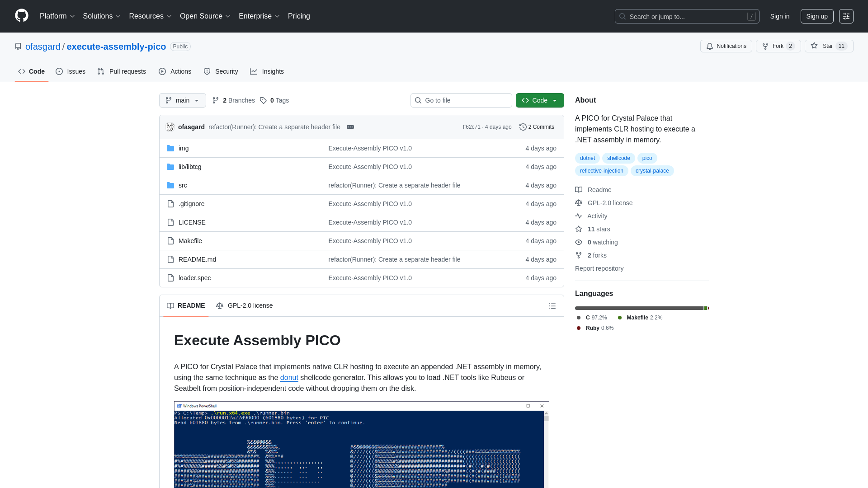Click the Report repository link
The height and width of the screenshot is (488, 868).
tap(599, 268)
